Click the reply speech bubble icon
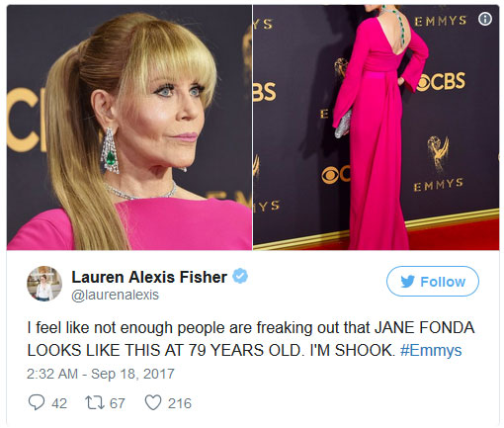Image resolution: width=504 pixels, height=428 pixels. [x=37, y=402]
